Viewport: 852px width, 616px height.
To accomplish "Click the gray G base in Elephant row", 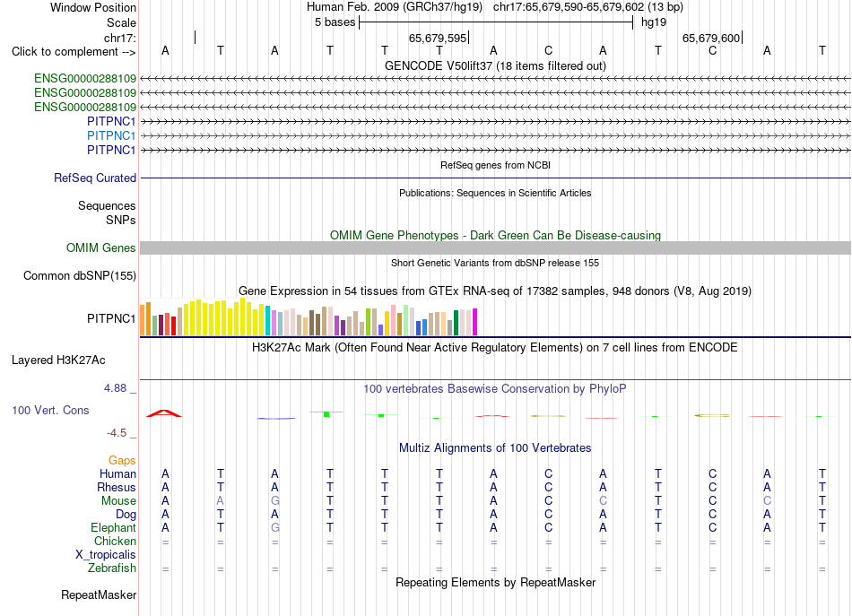I will [x=275, y=527].
